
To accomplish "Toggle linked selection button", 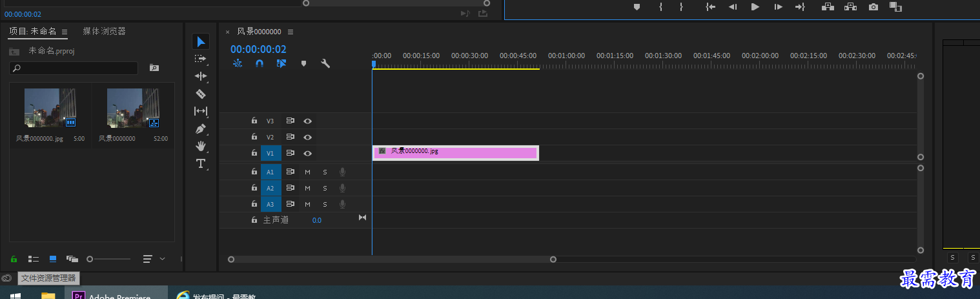I will pyautogui.click(x=281, y=63).
